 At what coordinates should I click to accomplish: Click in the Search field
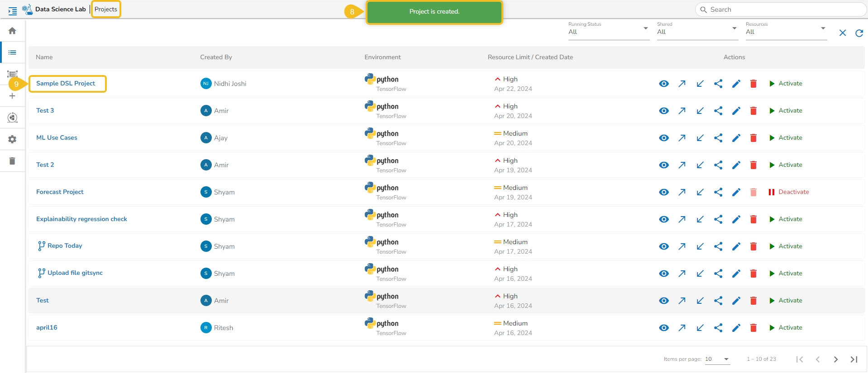click(x=783, y=9)
